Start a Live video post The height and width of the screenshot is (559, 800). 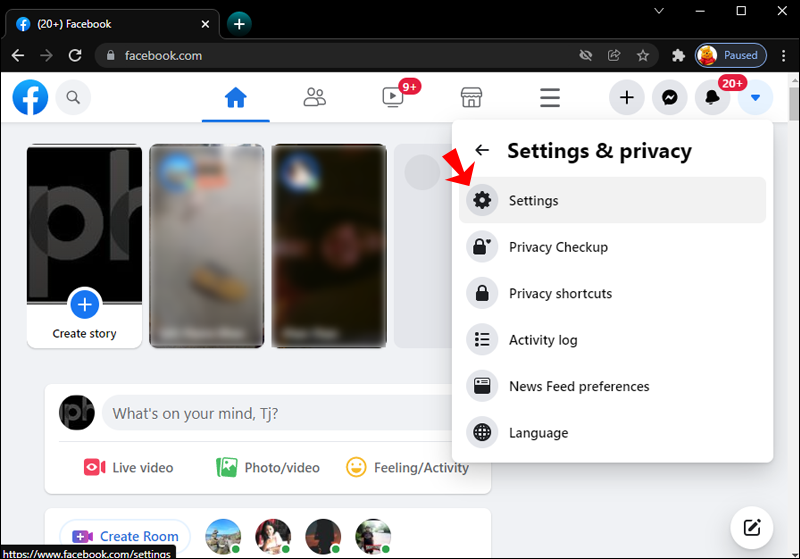point(129,467)
